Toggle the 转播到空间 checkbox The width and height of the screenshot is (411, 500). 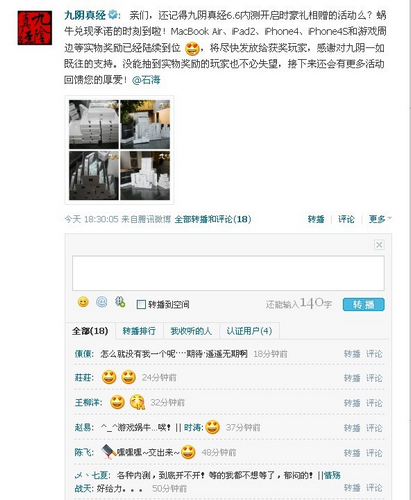point(141,304)
